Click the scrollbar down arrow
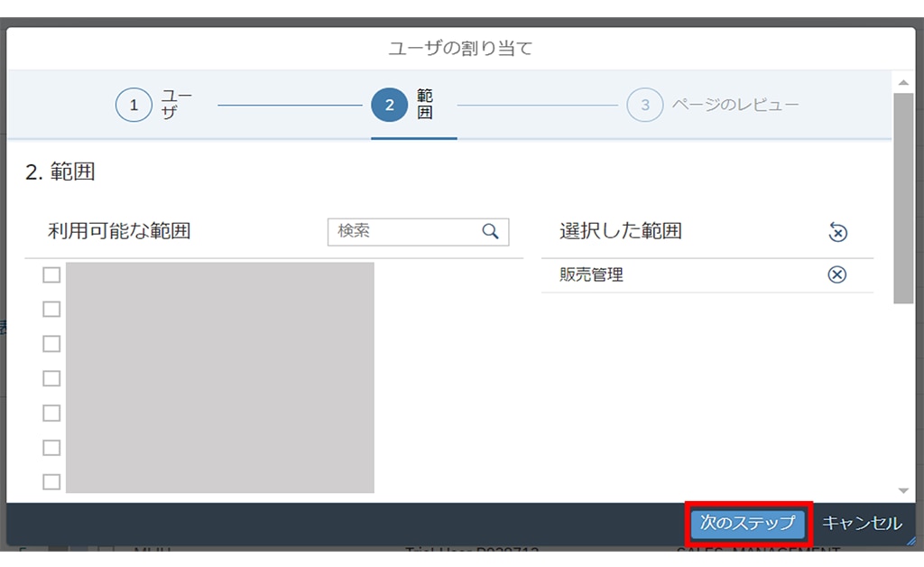The height and width of the screenshot is (567, 924). click(x=903, y=490)
